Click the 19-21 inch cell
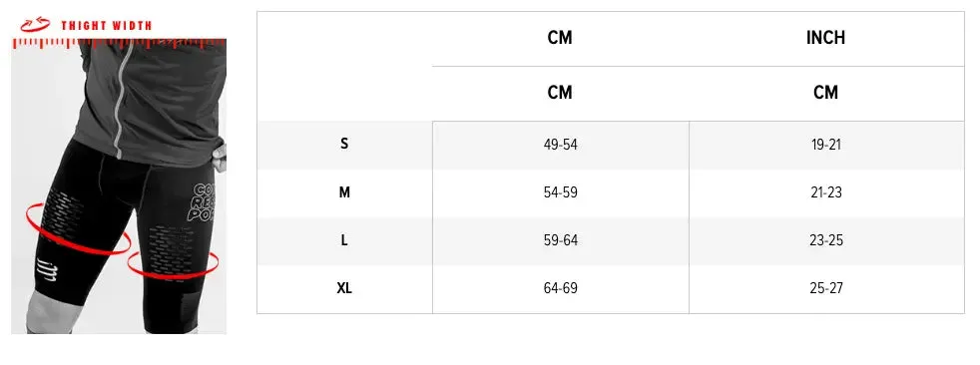The height and width of the screenshot is (365, 980). (826, 145)
